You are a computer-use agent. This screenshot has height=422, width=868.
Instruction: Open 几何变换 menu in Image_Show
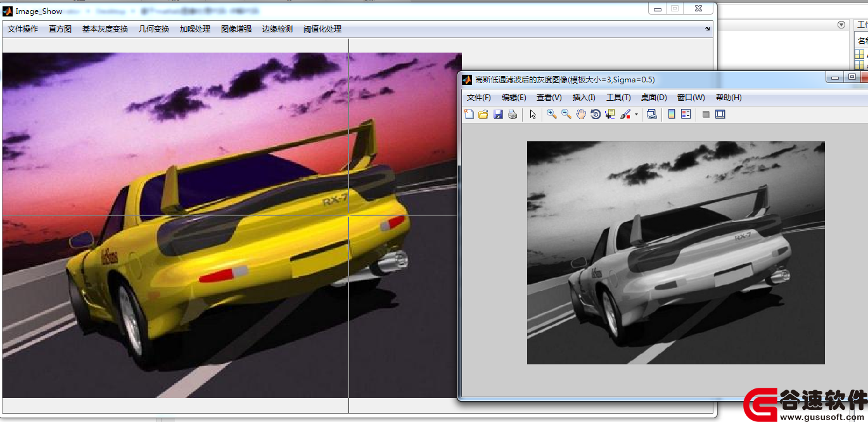(154, 29)
